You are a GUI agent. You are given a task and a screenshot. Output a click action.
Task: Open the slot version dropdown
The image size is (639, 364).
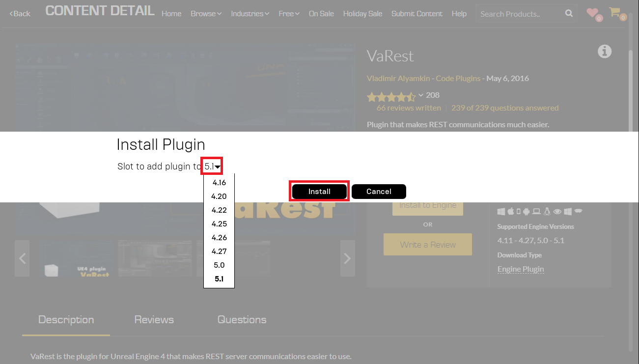coord(212,166)
